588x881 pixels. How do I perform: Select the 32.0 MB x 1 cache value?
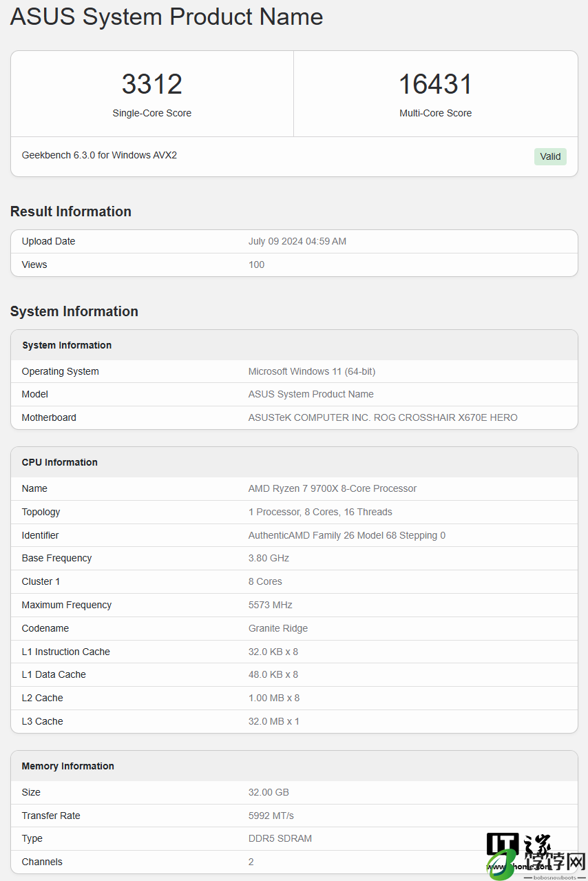pyautogui.click(x=274, y=721)
